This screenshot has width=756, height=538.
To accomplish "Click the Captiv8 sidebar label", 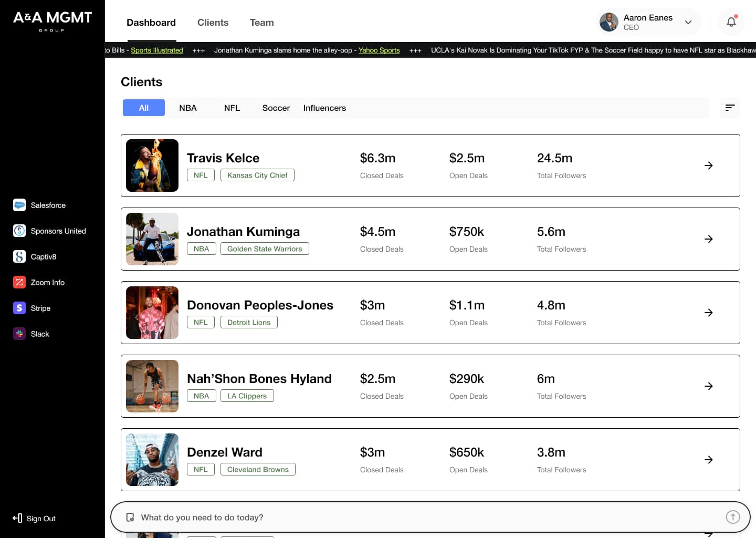I will pyautogui.click(x=44, y=257).
